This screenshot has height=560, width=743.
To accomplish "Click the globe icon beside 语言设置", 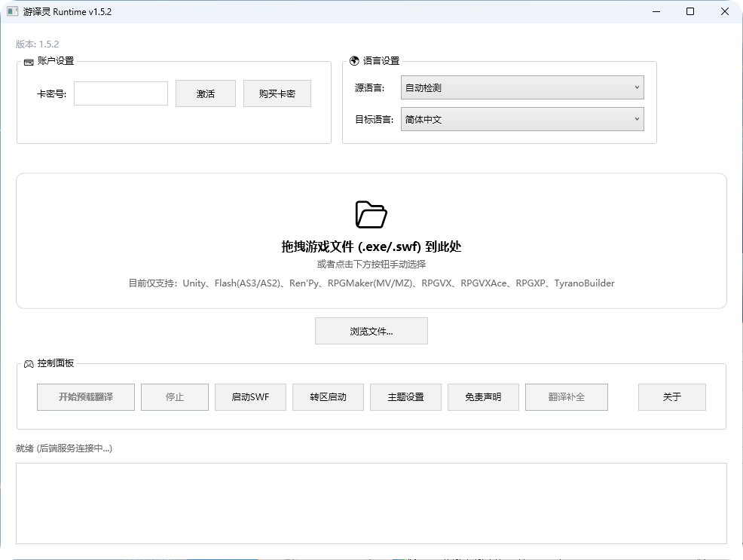I will click(x=353, y=60).
